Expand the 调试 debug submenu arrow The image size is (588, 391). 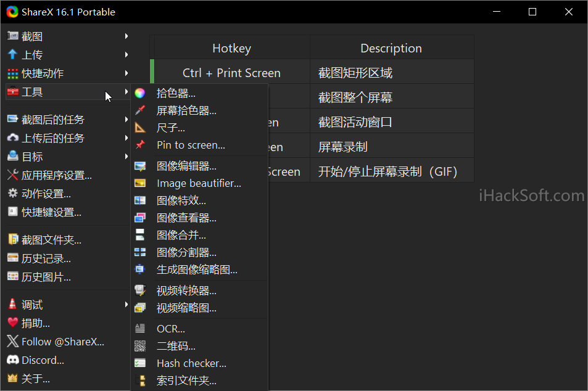126,305
